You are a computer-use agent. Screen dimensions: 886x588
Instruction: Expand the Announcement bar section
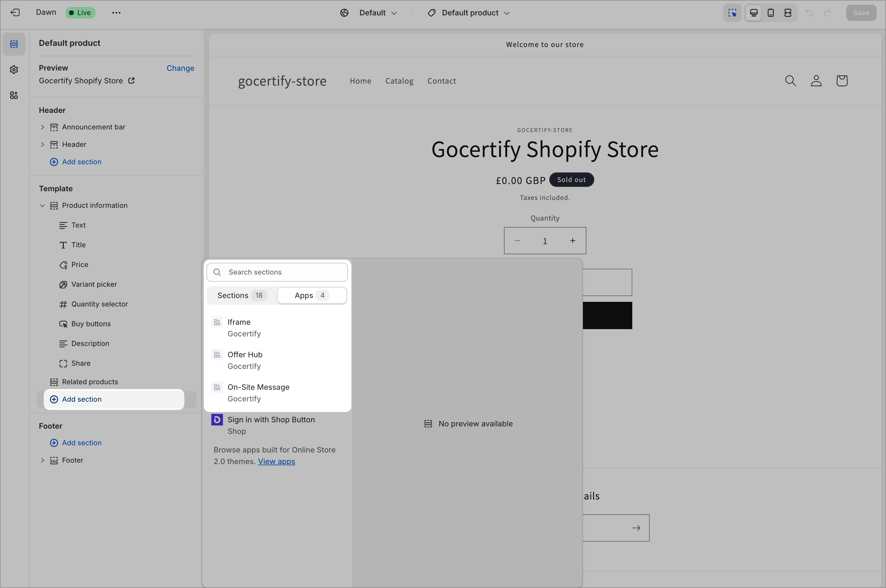point(42,127)
